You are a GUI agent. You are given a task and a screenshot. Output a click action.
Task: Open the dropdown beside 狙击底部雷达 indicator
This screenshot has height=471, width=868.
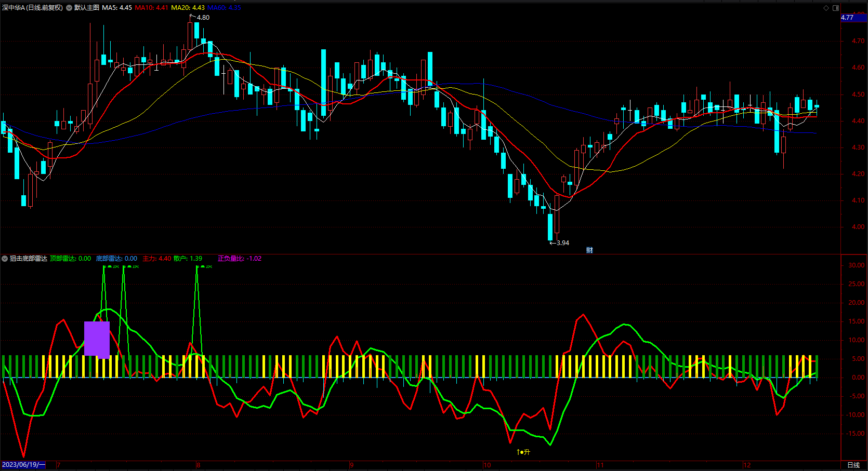tap(5, 259)
